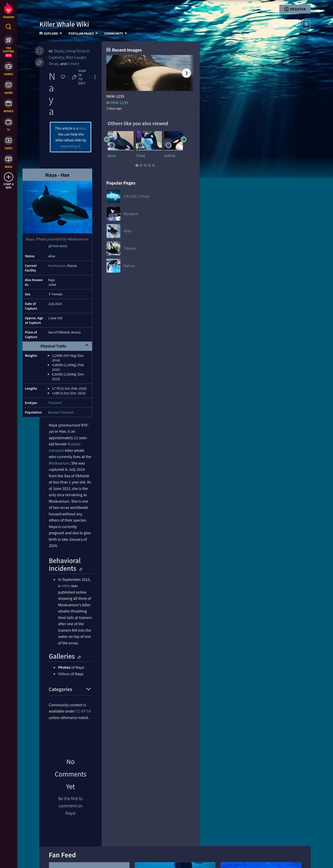This screenshot has height=868, width=333.
Task: Edit the Galleries section
Action: point(79,657)
